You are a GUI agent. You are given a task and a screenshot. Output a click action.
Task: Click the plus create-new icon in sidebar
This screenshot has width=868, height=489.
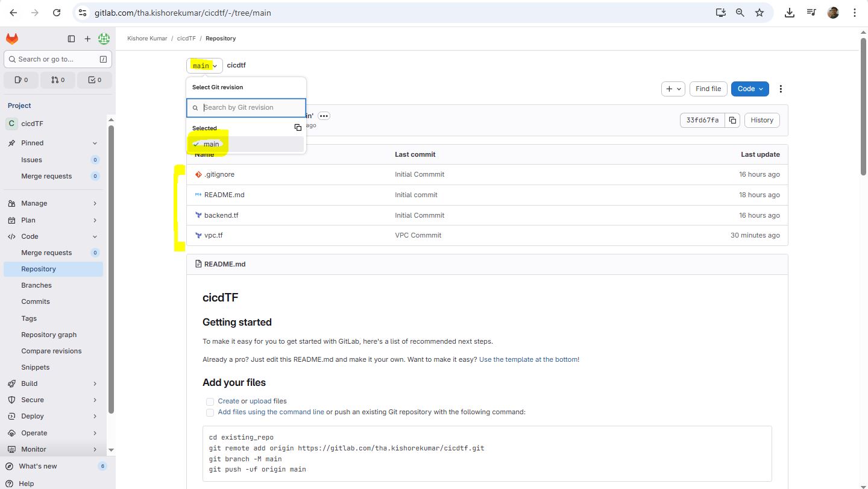point(87,39)
